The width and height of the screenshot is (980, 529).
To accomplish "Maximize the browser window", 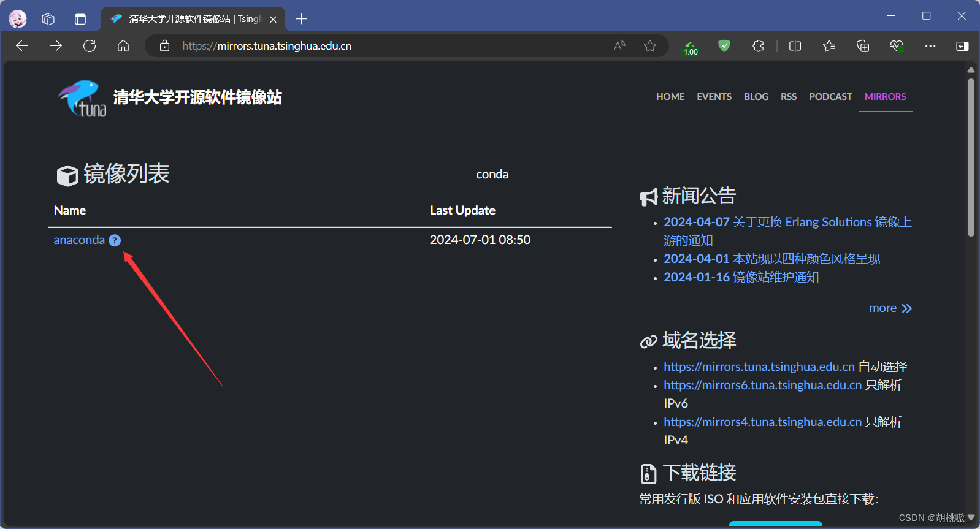I will pyautogui.click(x=927, y=16).
